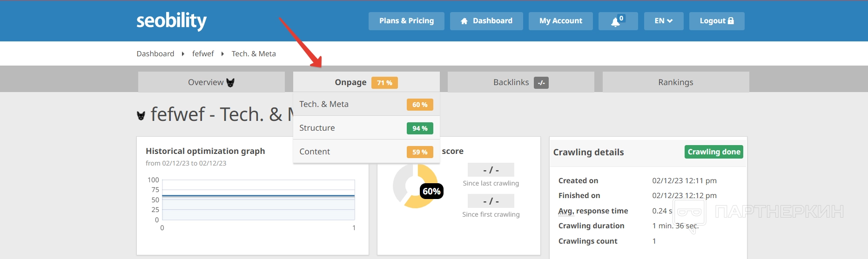The image size is (868, 259).
Task: Open the notifications bell icon
Action: click(616, 21)
